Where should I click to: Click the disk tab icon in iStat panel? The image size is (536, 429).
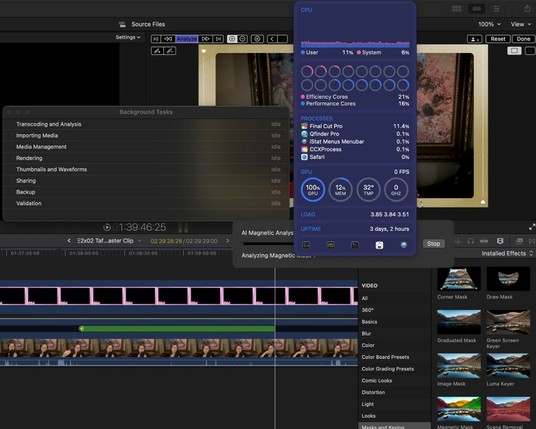click(355, 245)
